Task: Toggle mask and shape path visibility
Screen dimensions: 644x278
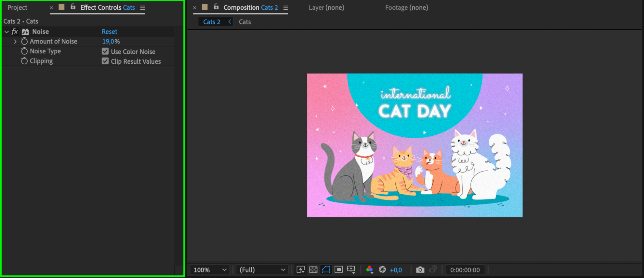Action: point(326,270)
